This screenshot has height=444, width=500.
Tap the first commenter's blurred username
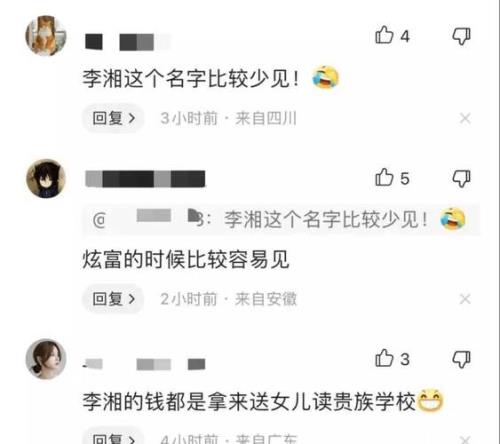pyautogui.click(x=127, y=42)
